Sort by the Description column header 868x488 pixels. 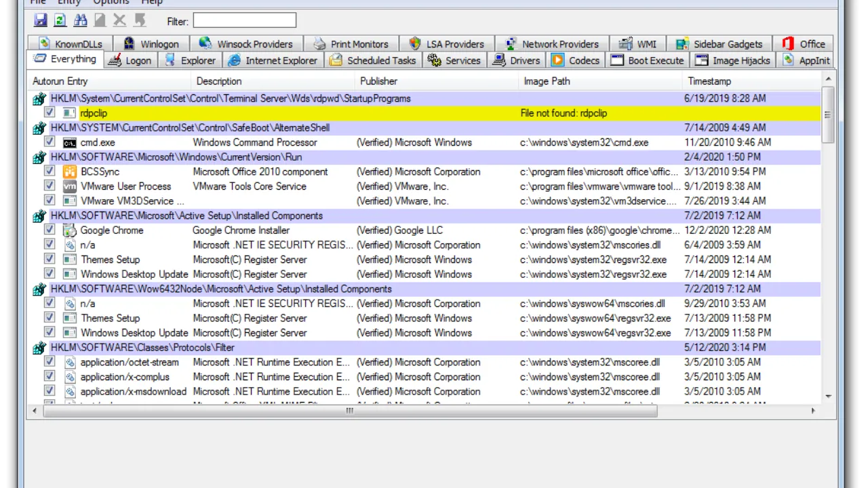coord(272,81)
